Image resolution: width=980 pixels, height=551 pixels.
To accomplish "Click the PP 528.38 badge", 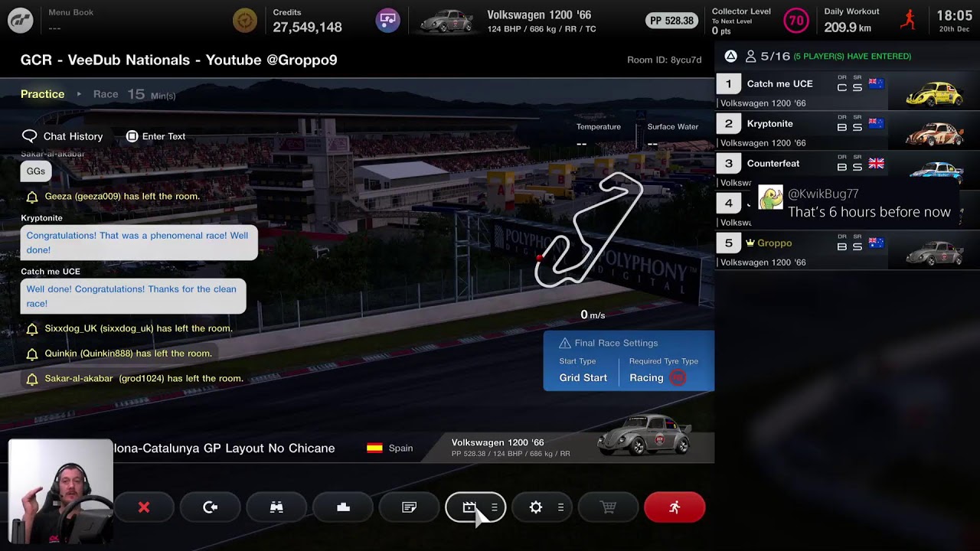I will (671, 21).
